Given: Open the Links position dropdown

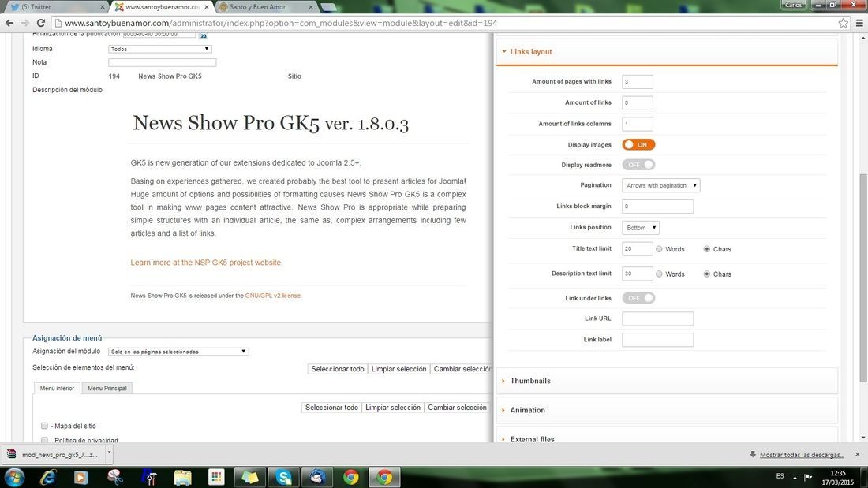Looking at the screenshot, I should point(641,227).
